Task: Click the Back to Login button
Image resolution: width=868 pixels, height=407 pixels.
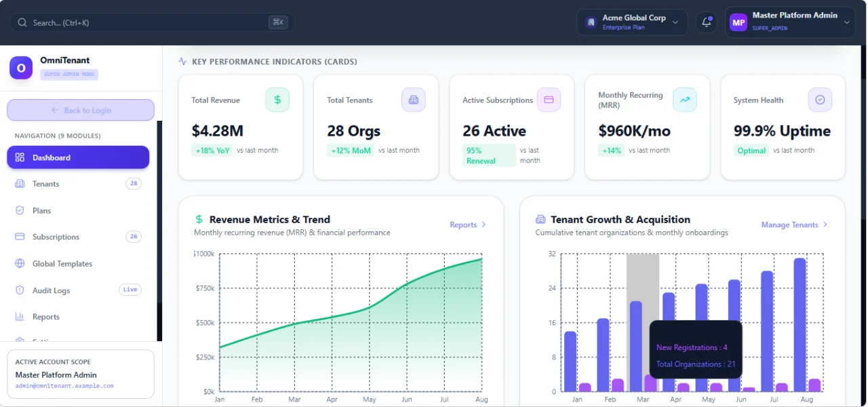Action: point(81,110)
